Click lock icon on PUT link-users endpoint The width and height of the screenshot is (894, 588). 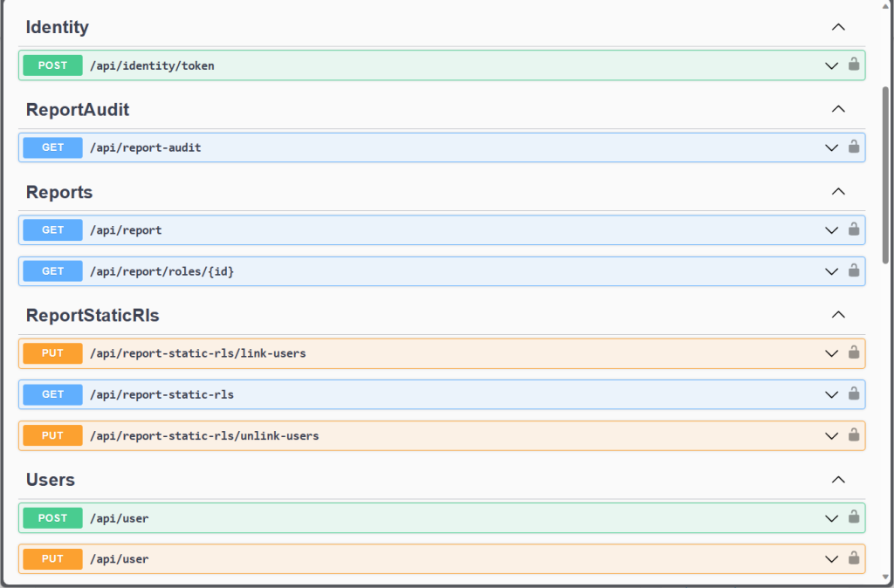(x=854, y=353)
